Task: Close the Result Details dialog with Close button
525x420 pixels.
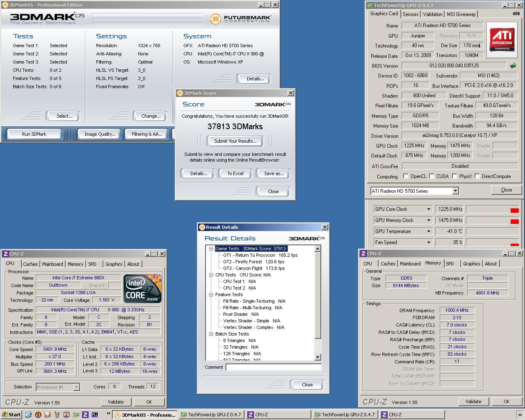Action: pos(307,385)
